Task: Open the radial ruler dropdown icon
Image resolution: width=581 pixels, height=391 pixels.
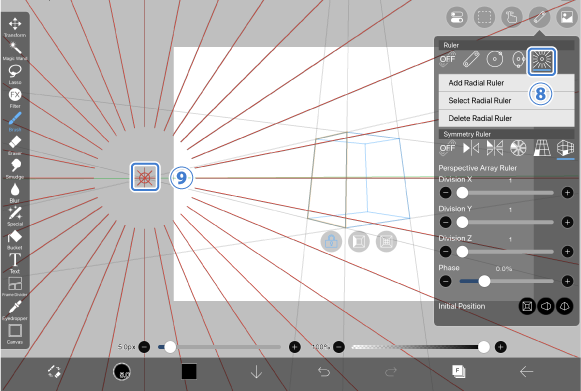Action: [x=542, y=61]
